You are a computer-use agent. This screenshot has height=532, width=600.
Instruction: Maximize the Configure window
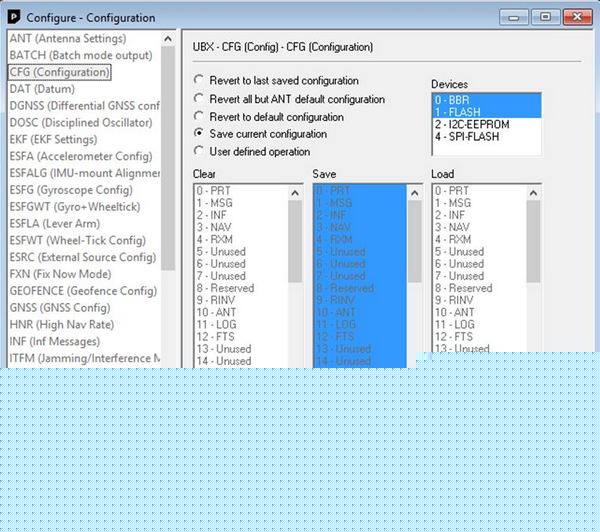(545, 17)
